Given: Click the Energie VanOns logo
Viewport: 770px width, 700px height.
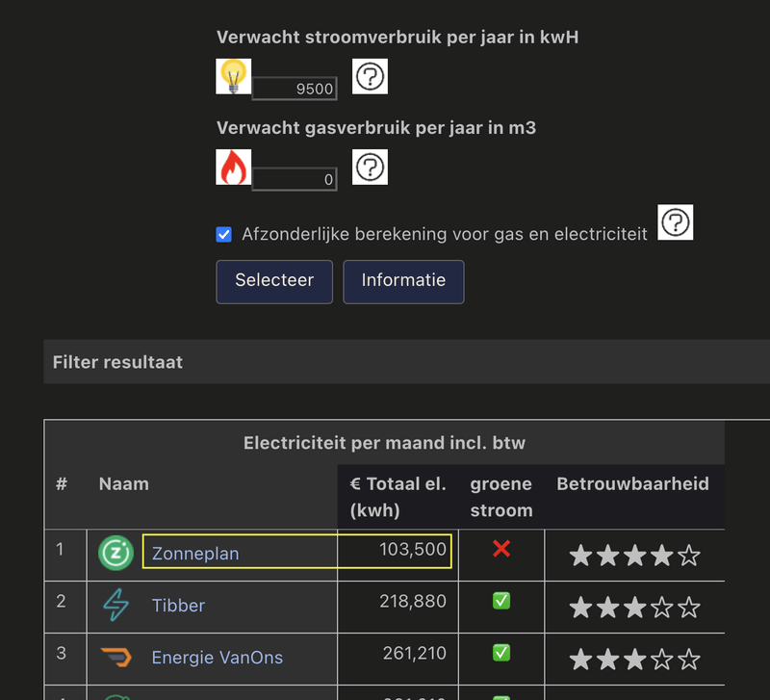Looking at the screenshot, I should pyautogui.click(x=115, y=658).
